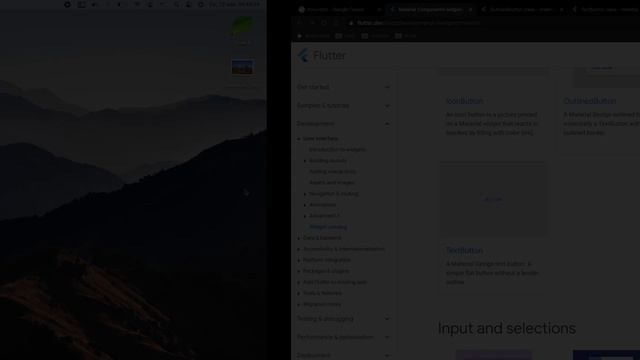Viewport: 640px width, 360px height.
Task: Open the TextButton widget link
Action: [464, 250]
